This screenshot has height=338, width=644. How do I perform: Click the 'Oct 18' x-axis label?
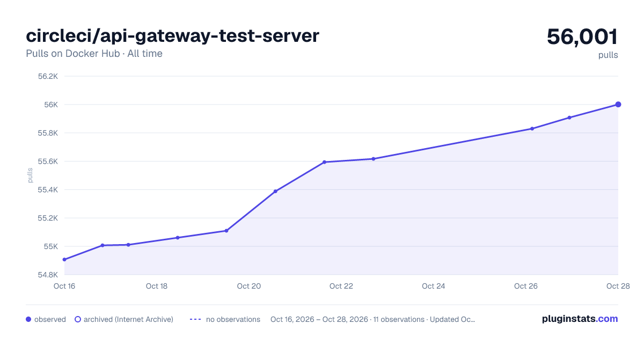point(157,286)
